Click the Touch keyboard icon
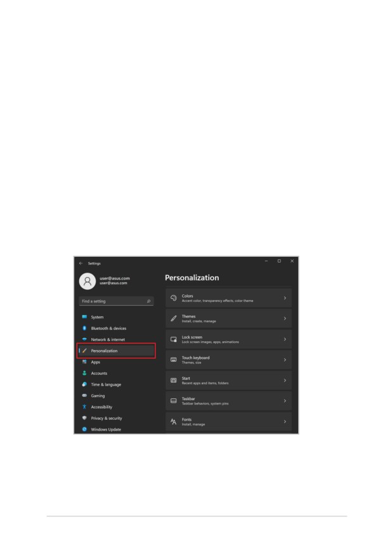 pos(173,360)
